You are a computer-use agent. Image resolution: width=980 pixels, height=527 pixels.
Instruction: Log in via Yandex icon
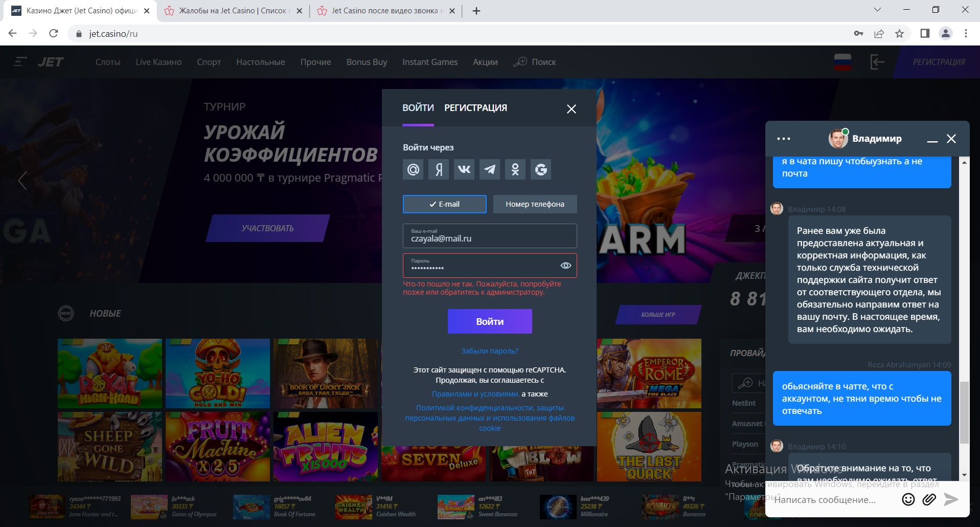[x=439, y=169]
